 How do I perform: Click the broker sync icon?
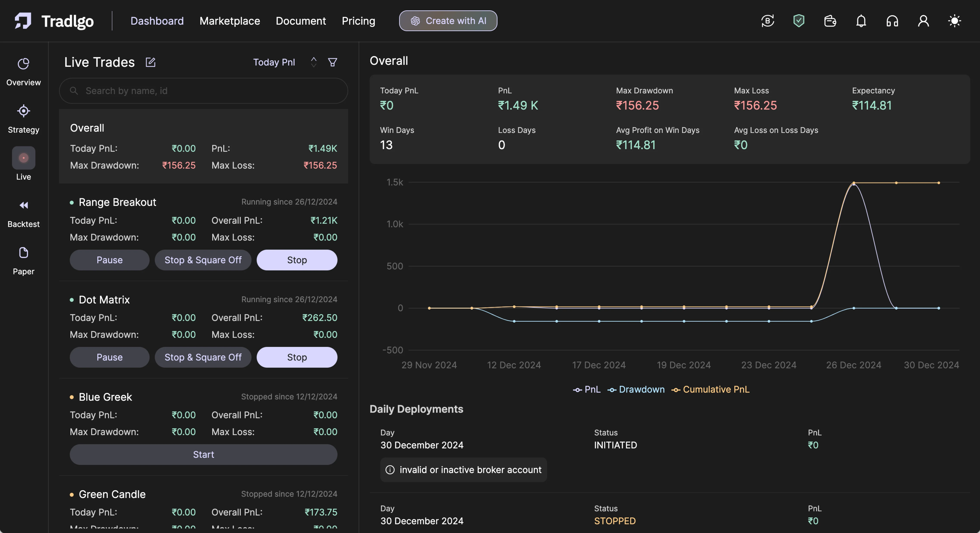[767, 21]
